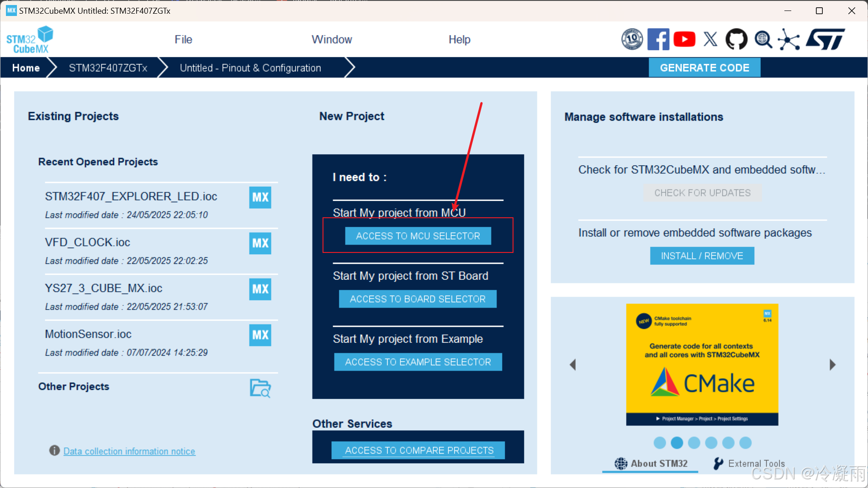Open MotionSensor.ioc project name
Screen dimensions: 868x488
(x=88, y=334)
